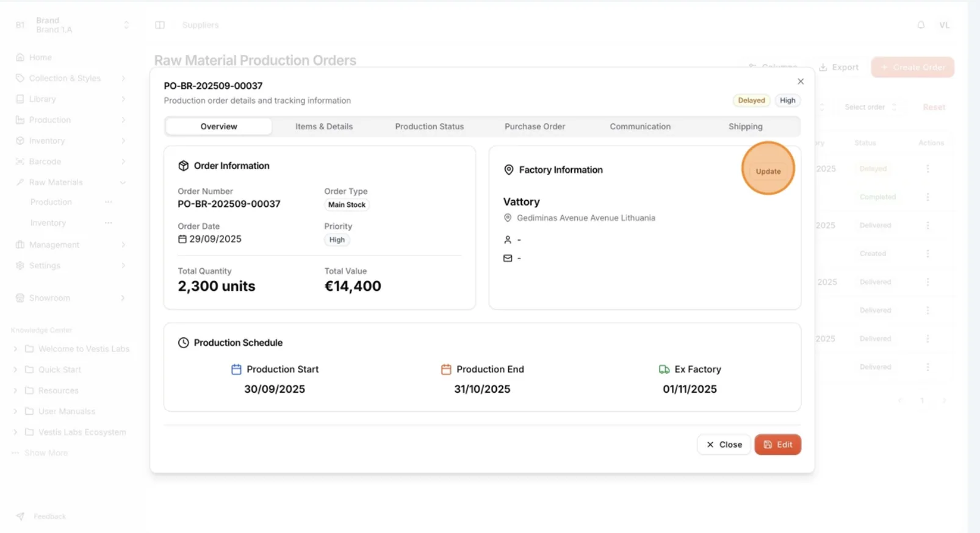Click the Edit button

[778, 445]
